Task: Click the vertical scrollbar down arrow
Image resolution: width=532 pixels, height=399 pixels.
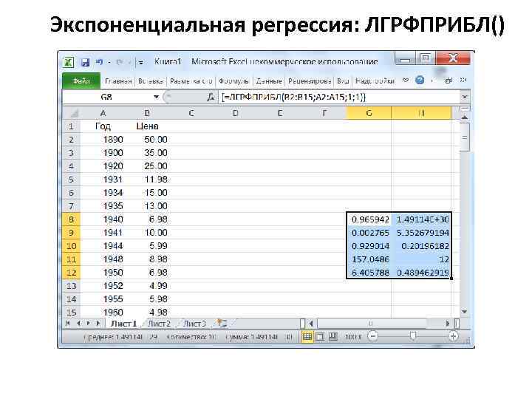Action: click(x=465, y=312)
